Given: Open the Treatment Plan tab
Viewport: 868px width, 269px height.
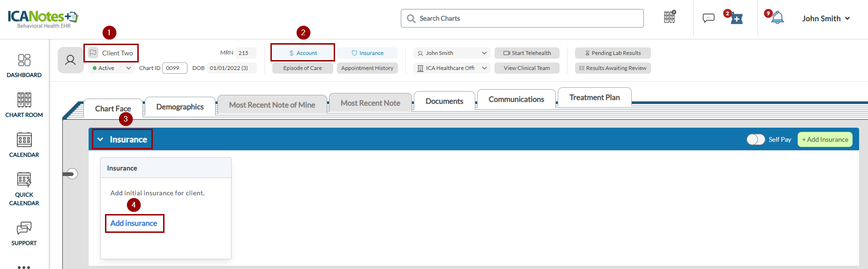Looking at the screenshot, I should click(594, 98).
